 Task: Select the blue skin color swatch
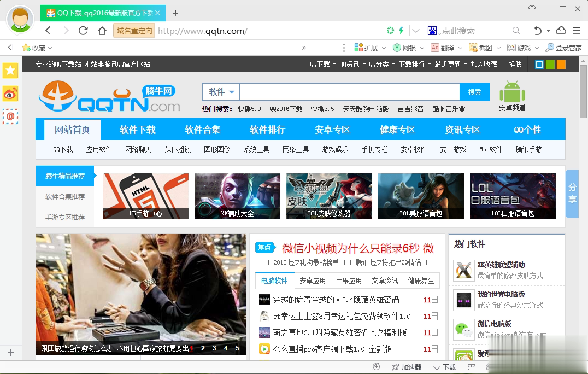coord(539,65)
